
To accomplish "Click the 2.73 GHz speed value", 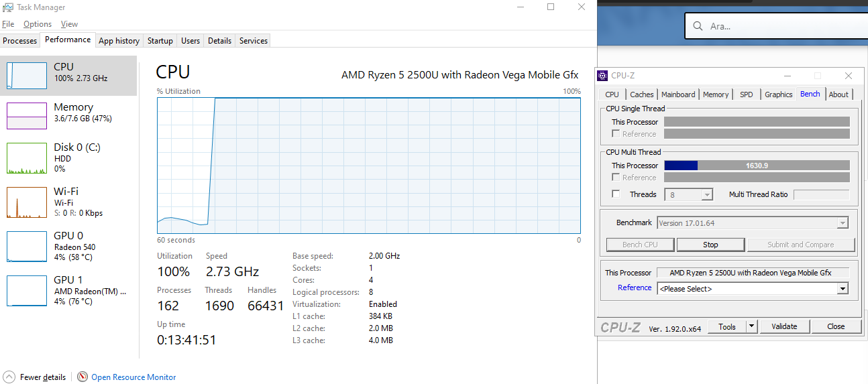I will (x=232, y=271).
